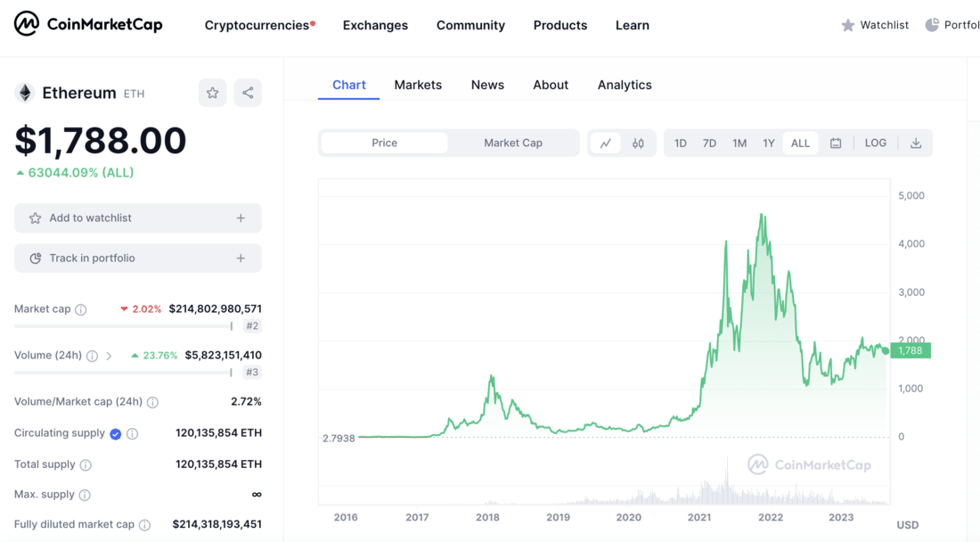Screen dimensions: 980x542
Task: Open the calendar date range picker
Action: point(836,144)
